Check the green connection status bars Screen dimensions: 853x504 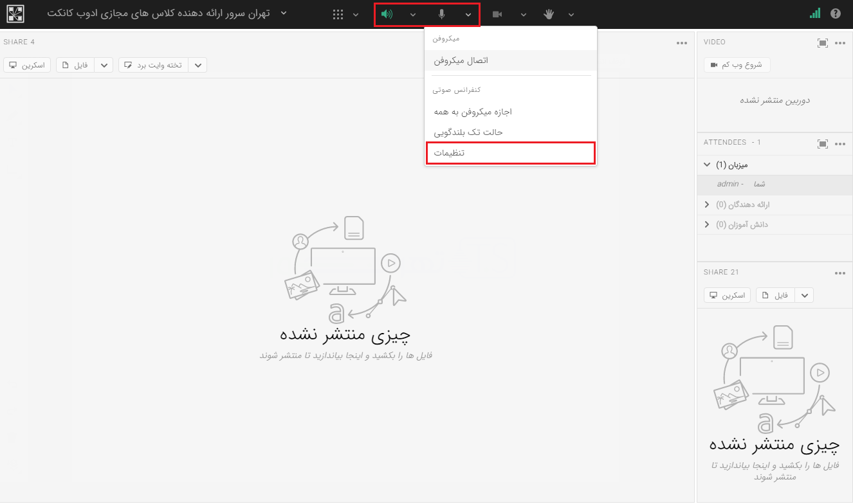coord(815,14)
